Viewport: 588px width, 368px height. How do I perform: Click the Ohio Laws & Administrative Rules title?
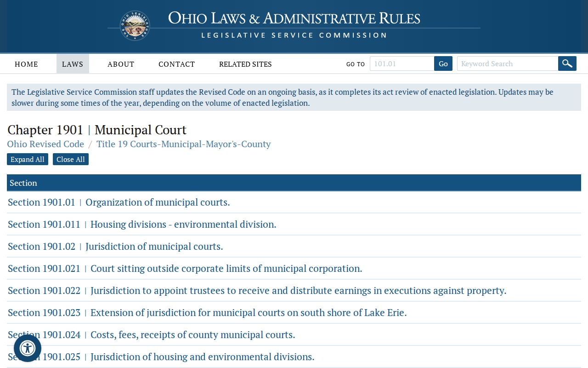(x=294, y=18)
